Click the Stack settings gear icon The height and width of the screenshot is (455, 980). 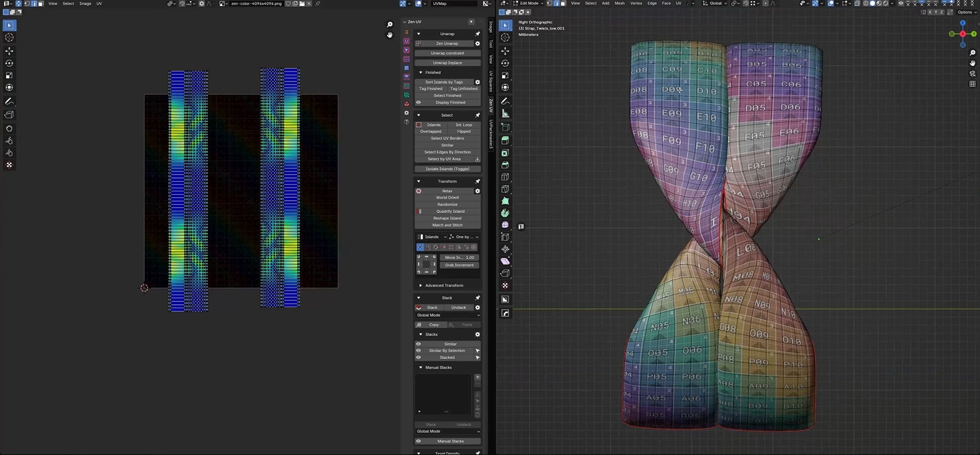477,308
